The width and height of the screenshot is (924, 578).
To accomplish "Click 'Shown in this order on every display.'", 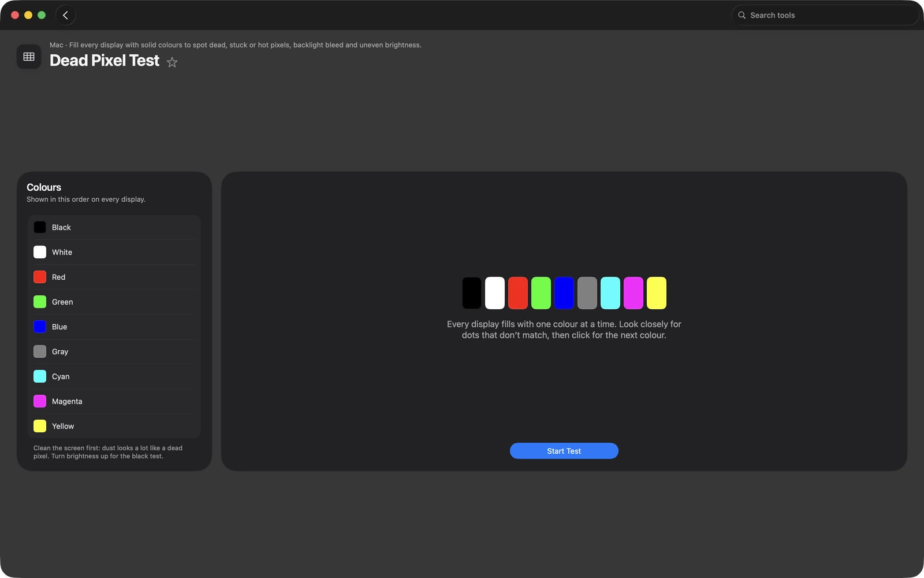I will pos(86,199).
